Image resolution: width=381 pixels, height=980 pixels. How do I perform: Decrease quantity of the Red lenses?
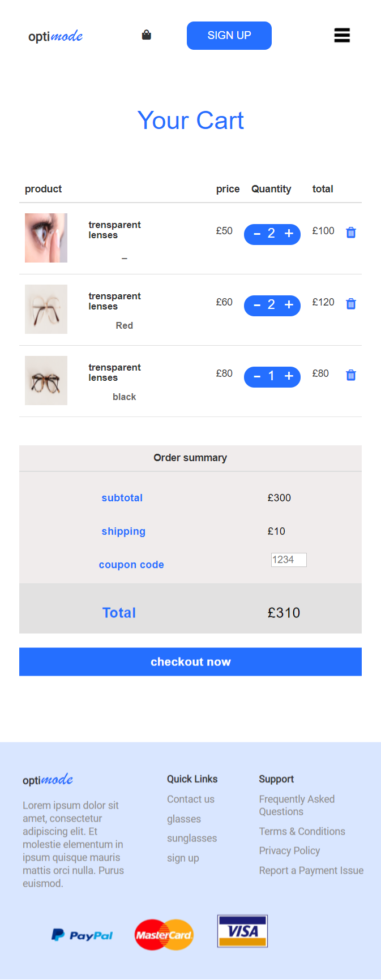(x=257, y=305)
